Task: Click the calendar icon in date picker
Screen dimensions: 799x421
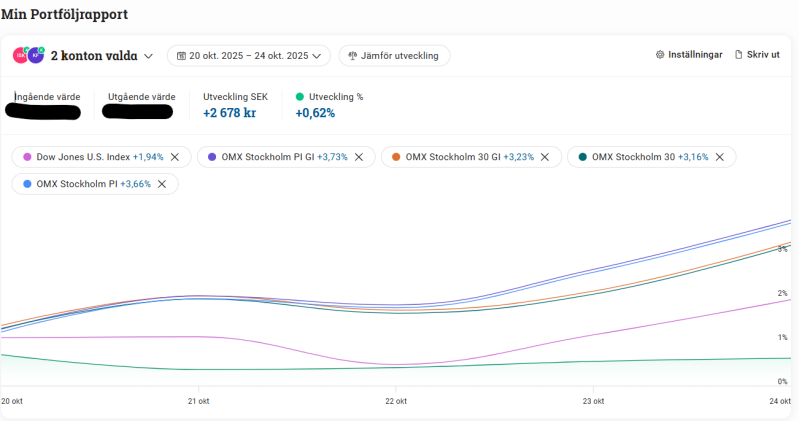Action: (x=181, y=56)
